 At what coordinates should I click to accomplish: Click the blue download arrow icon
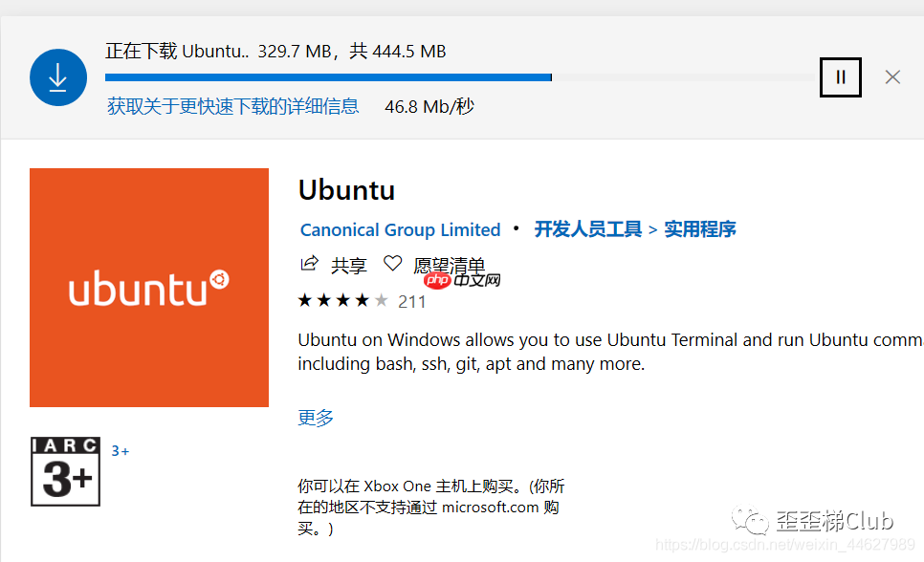[x=58, y=76]
